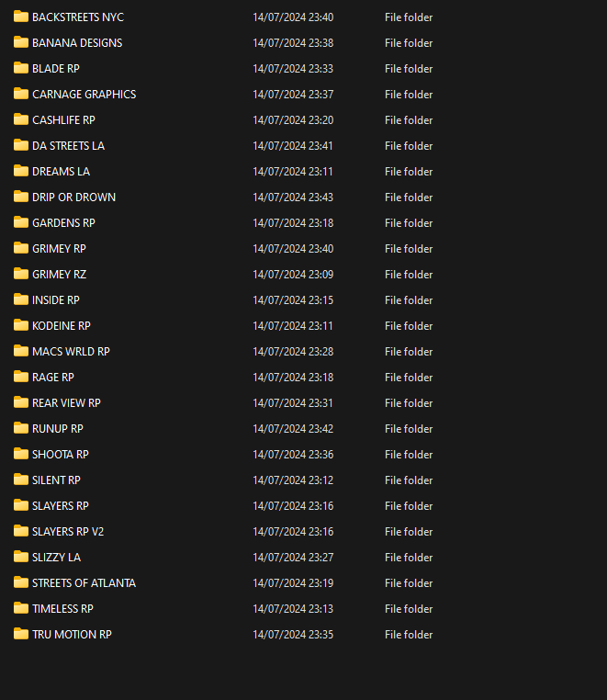
Task: Select the TRU MOTION RP folder icon
Action: [x=21, y=635]
